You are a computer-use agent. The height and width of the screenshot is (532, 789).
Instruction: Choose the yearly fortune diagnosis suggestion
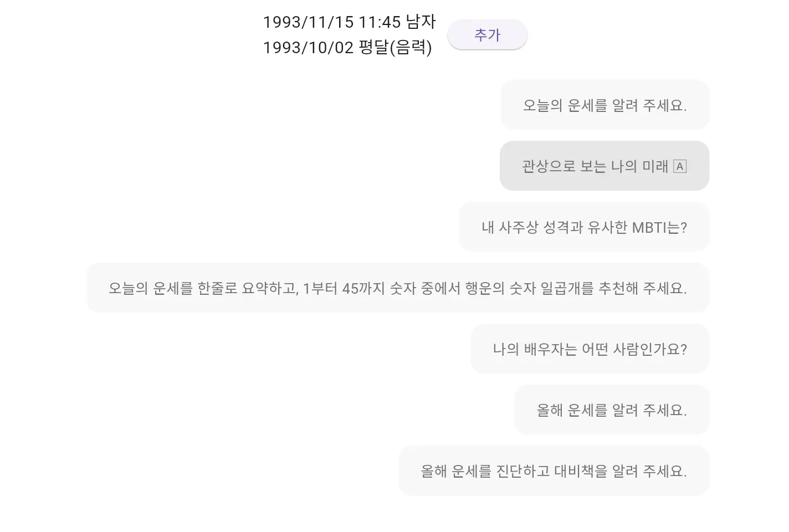click(x=553, y=470)
